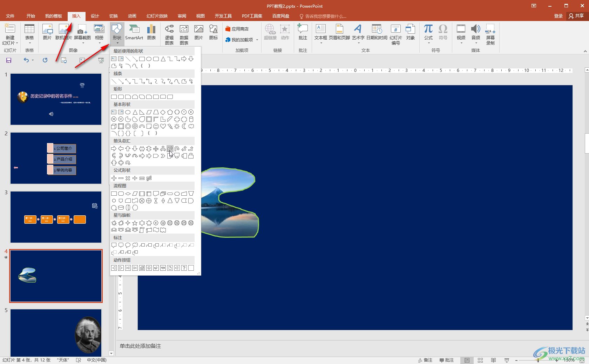Select the chevron arrow shape
The width and height of the screenshot is (589, 364).
click(x=163, y=156)
